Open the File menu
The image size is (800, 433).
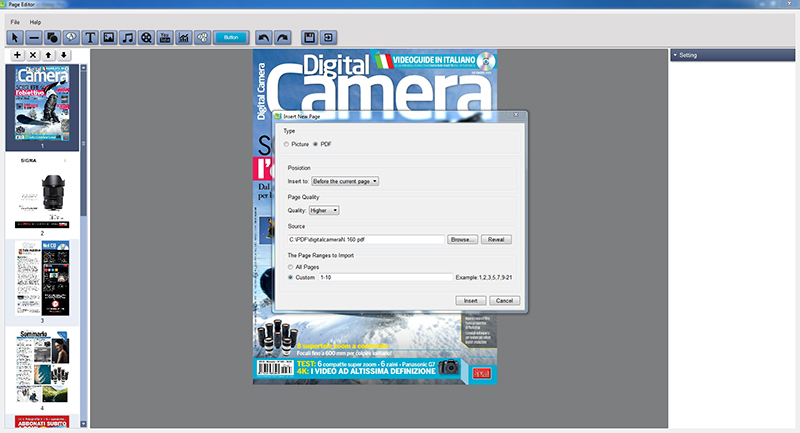pyautogui.click(x=15, y=22)
